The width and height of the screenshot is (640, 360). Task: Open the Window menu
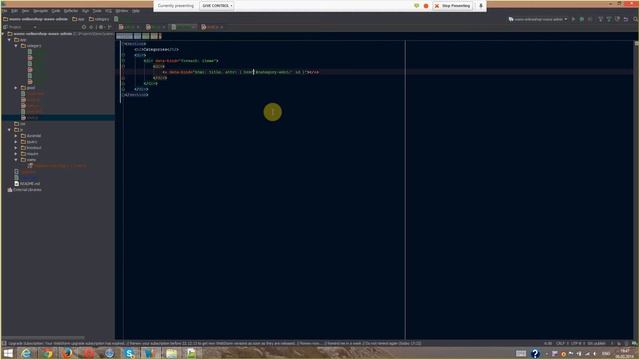[122, 11]
